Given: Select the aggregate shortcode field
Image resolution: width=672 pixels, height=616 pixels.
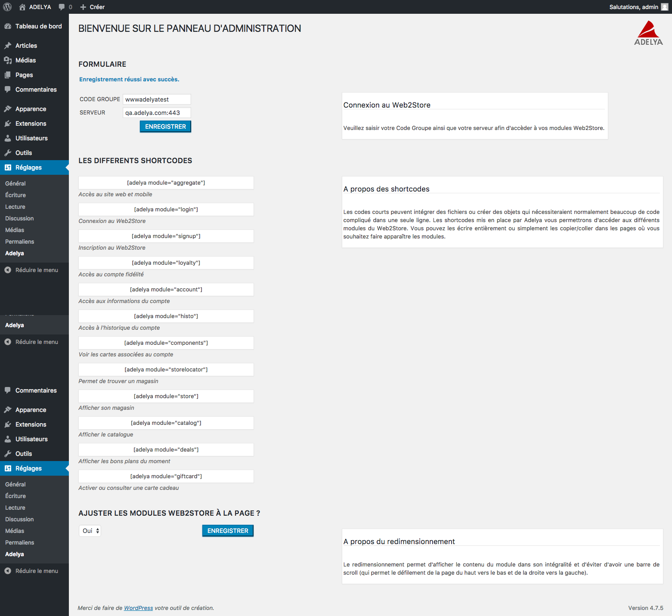Looking at the screenshot, I should coord(166,183).
